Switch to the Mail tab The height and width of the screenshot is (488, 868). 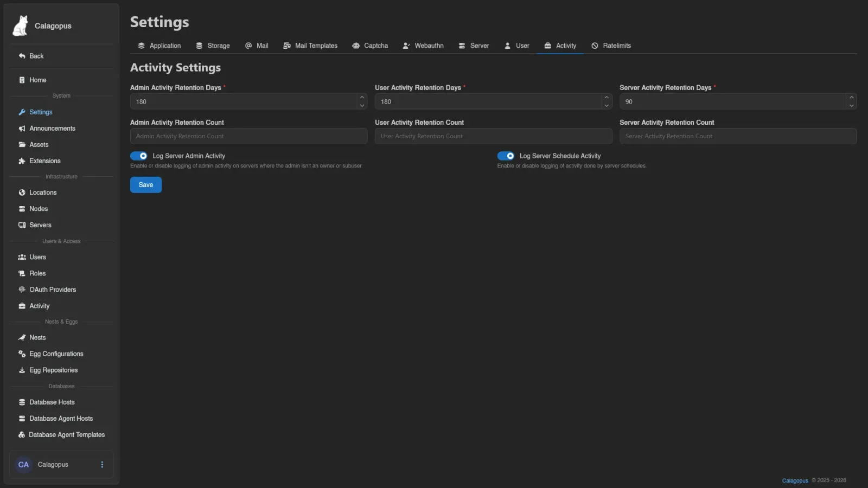pyautogui.click(x=257, y=46)
